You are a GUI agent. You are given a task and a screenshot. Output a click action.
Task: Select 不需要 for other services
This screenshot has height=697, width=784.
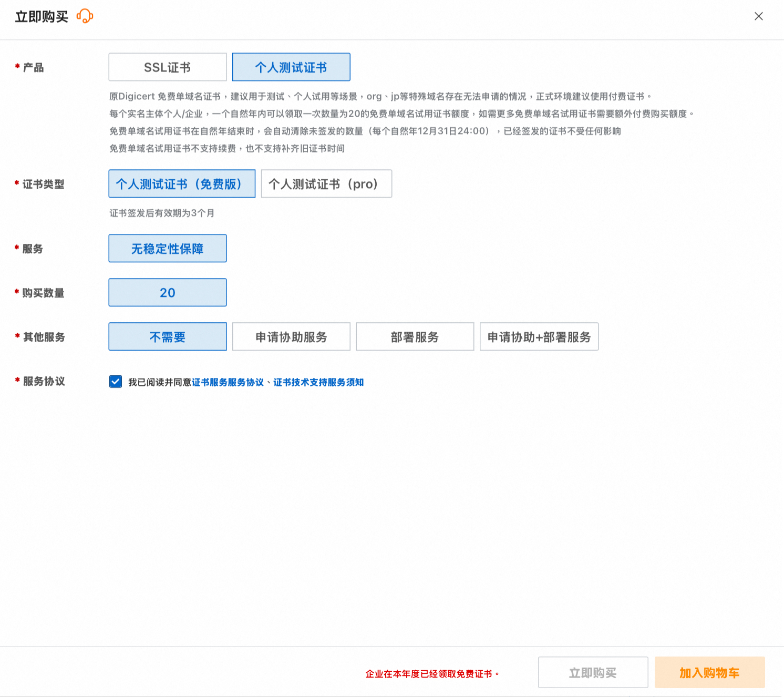(x=167, y=336)
